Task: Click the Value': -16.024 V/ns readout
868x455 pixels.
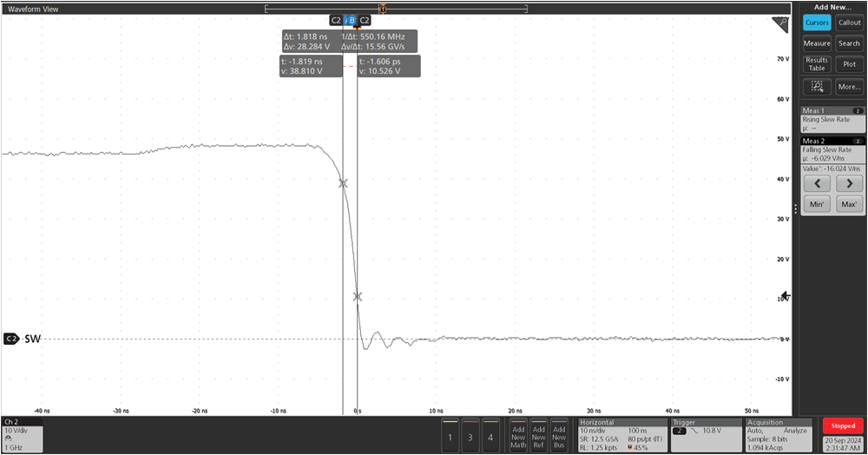Action: 832,168
